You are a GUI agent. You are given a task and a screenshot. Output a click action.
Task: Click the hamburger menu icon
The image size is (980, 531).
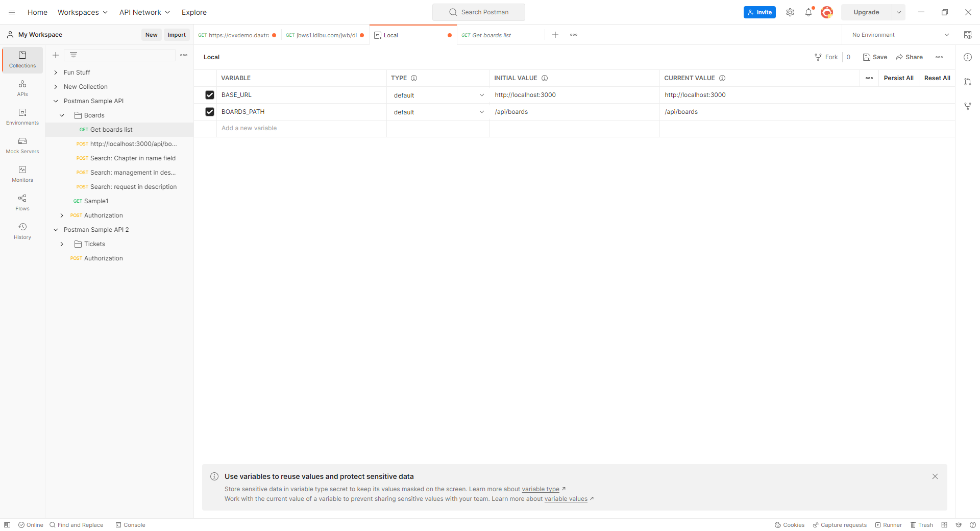(x=12, y=12)
